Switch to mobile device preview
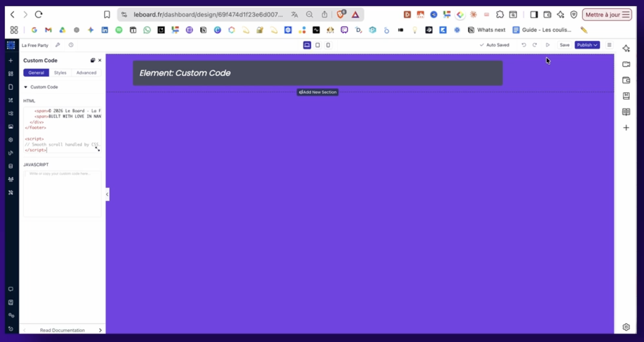This screenshot has height=342, width=644. pos(328,45)
